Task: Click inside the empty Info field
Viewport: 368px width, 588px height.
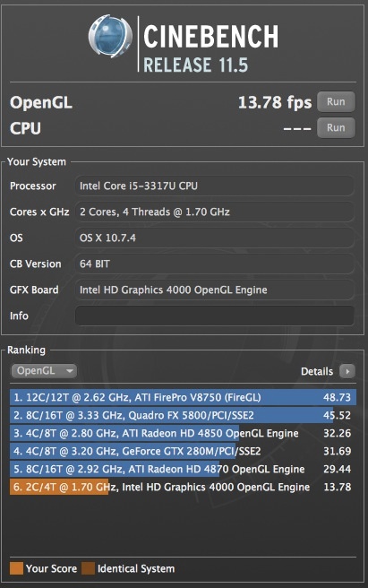Action: pos(215,316)
